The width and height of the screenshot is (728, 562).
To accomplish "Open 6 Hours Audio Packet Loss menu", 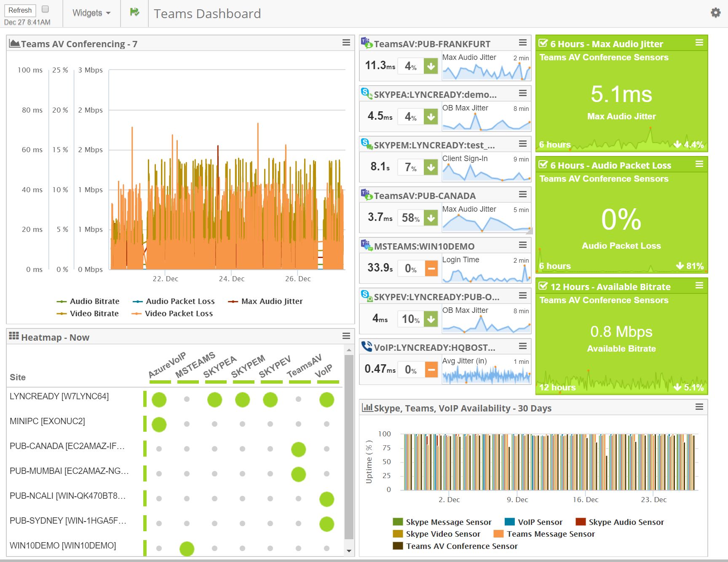I will (699, 164).
